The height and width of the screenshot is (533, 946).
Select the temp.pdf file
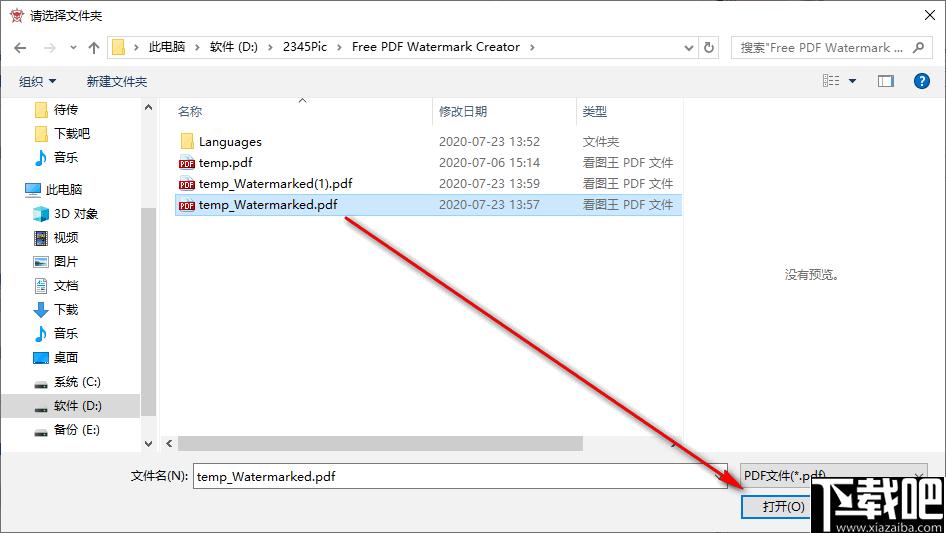225,163
